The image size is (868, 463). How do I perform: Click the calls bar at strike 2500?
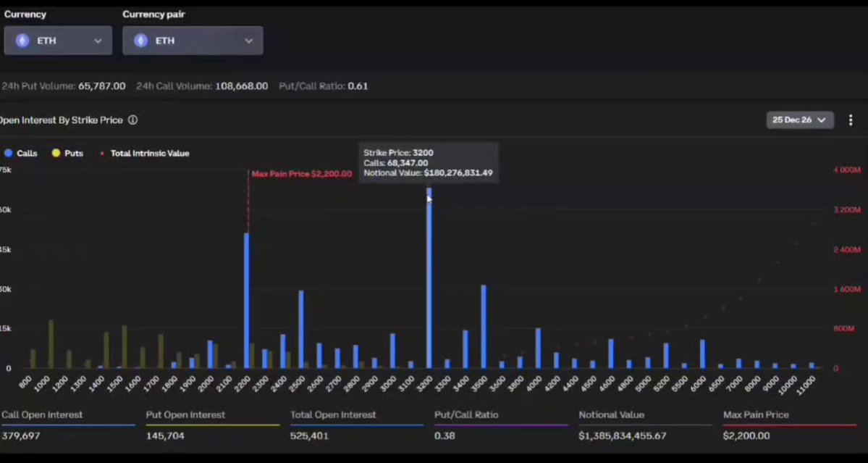point(301,330)
